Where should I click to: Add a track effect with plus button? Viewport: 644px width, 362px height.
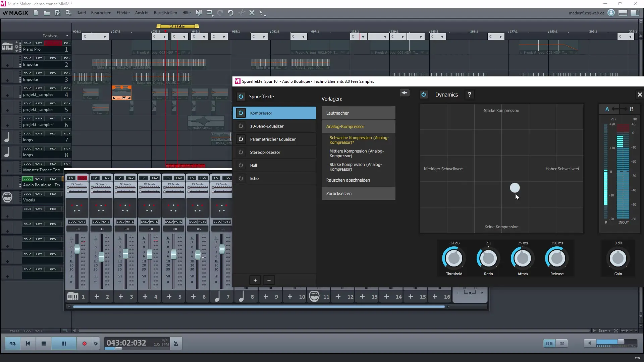[255, 280]
